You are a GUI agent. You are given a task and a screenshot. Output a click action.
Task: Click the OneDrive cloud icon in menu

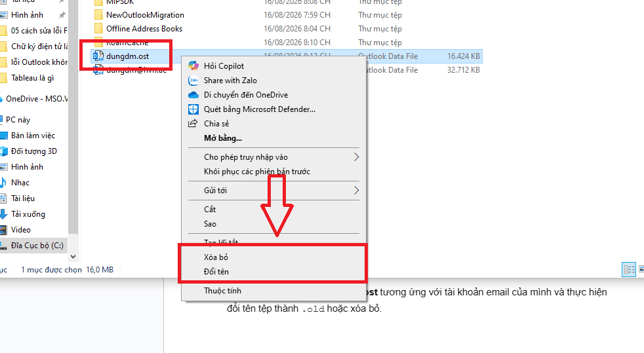pyautogui.click(x=193, y=95)
